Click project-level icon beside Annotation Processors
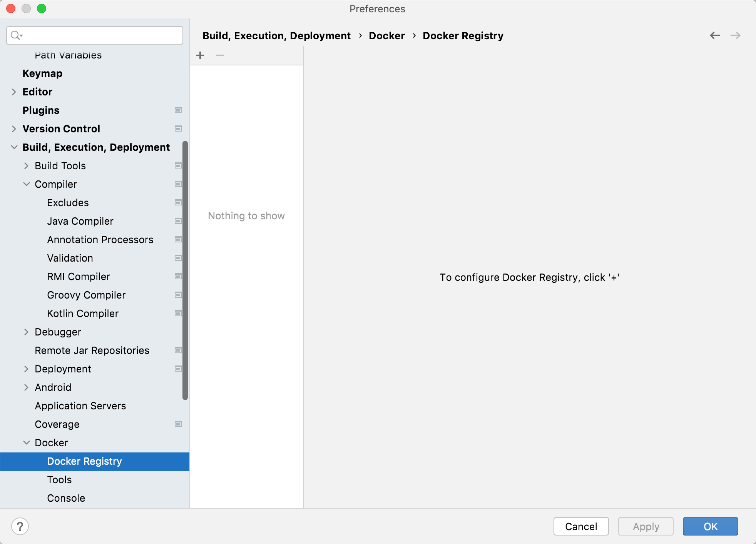Viewport: 756px width, 544px height. pos(178,240)
